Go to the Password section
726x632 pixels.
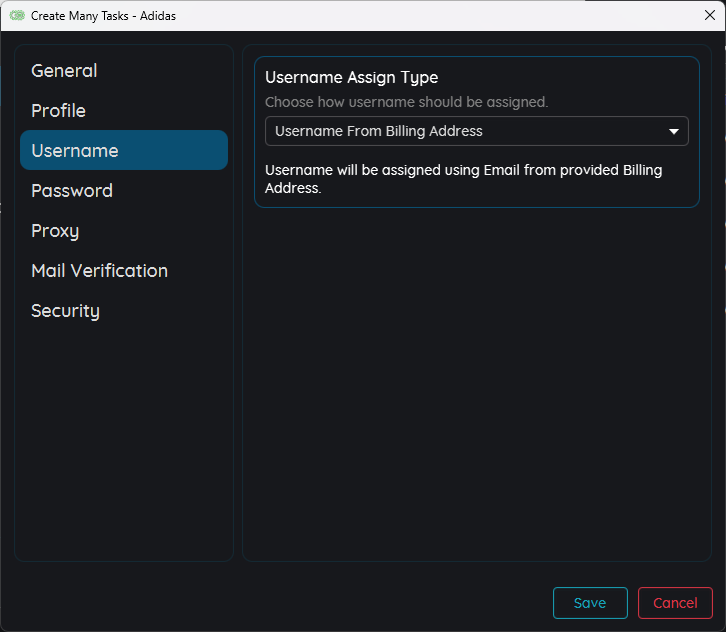coord(72,191)
